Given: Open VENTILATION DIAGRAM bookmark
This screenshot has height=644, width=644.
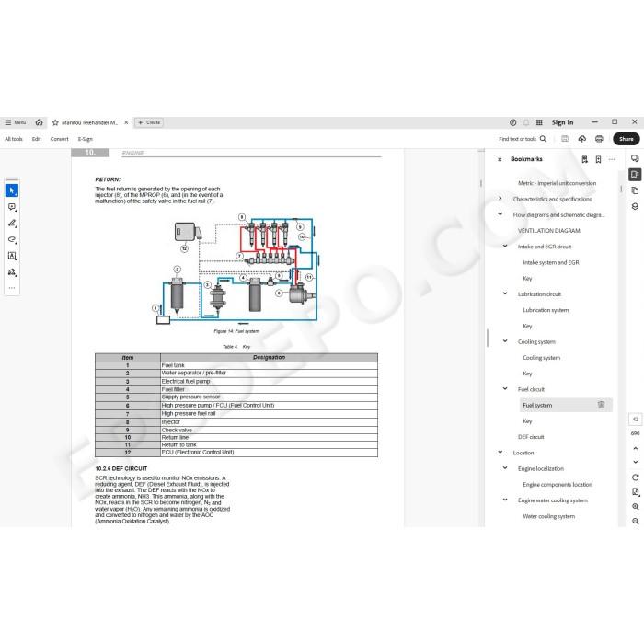Looking at the screenshot, I should point(548,231).
